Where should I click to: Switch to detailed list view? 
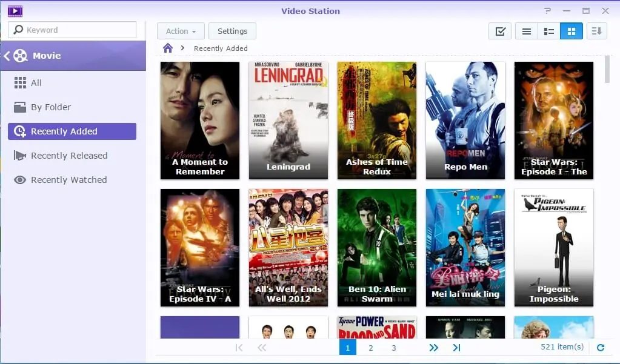(x=548, y=30)
